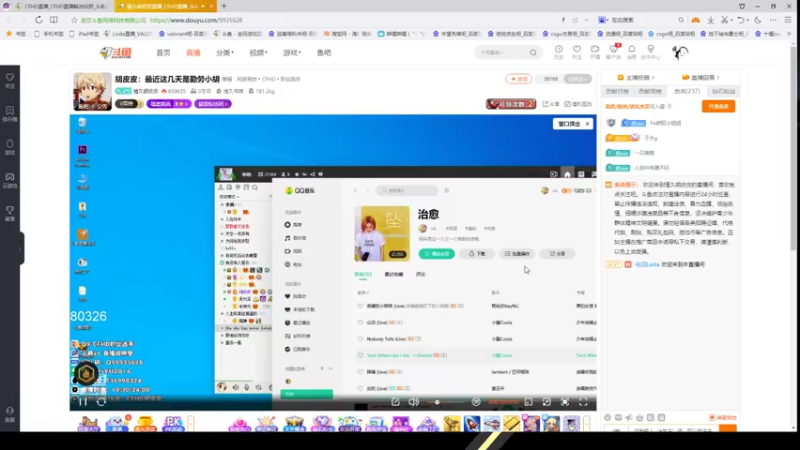Image resolution: width=800 pixels, height=450 pixels.
Task: Switch to 贡献日榜 tab
Action: pyautogui.click(x=617, y=91)
